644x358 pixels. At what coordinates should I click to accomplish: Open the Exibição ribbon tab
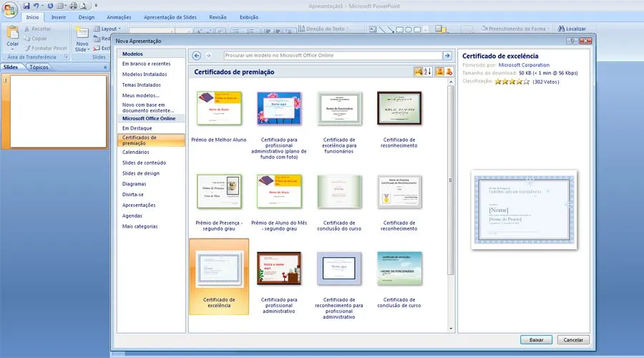coord(249,17)
